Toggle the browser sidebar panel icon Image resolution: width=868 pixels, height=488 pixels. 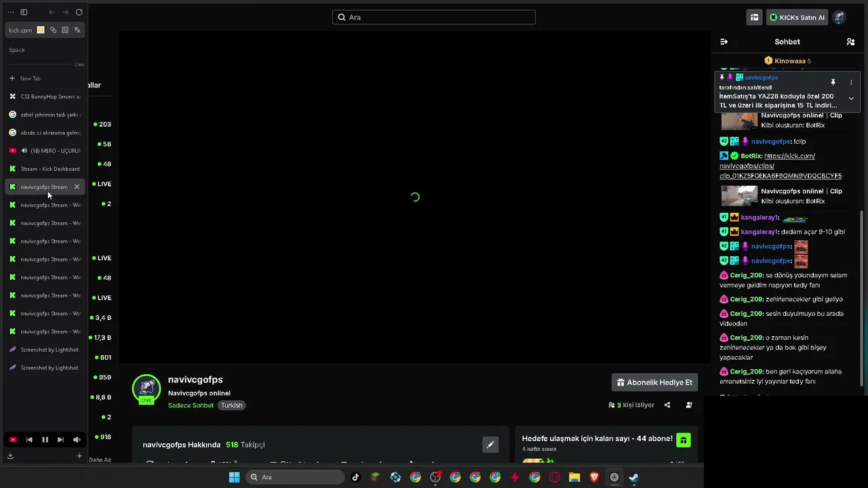[24, 12]
